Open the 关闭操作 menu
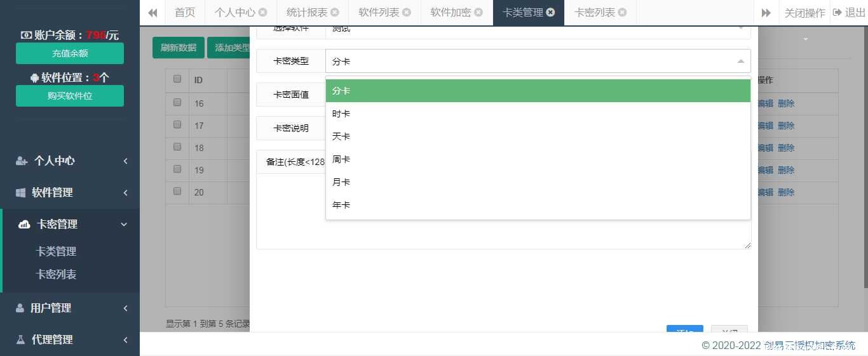The height and width of the screenshot is (356, 868). coord(804,13)
